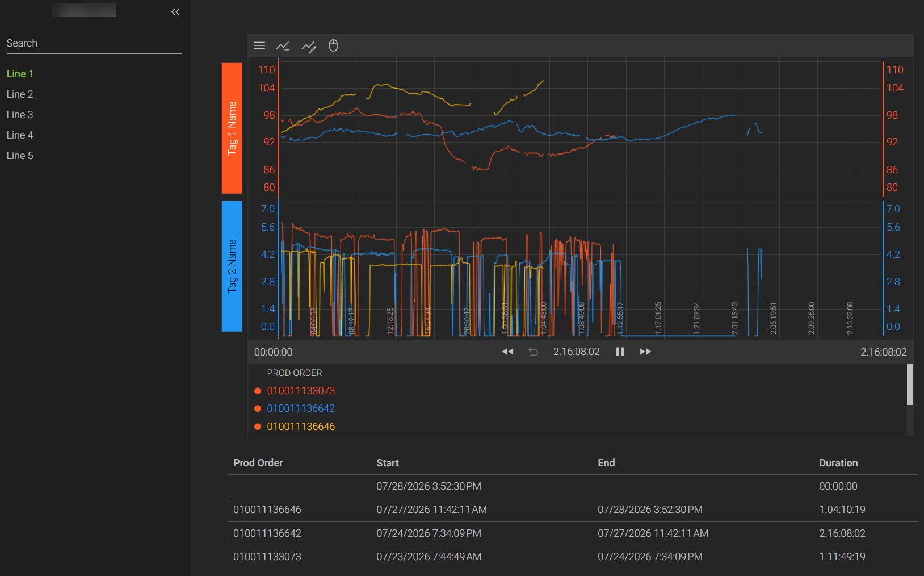Viewport: 924px width, 576px height.
Task: Click the add trend line icon
Action: tap(283, 46)
